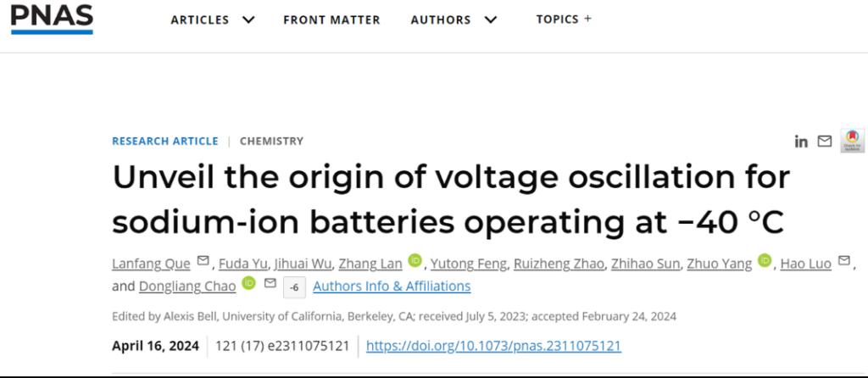Share article via LinkedIn icon
868x378 pixels.
click(x=801, y=142)
